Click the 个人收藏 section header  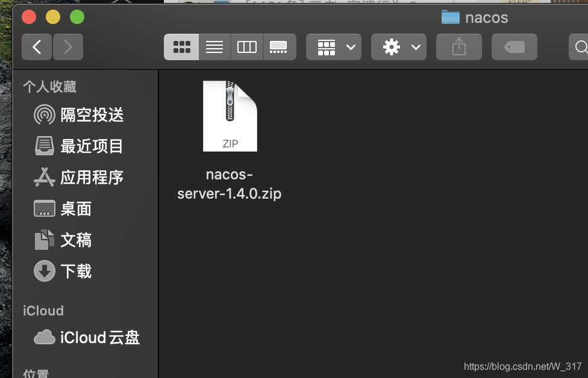click(49, 87)
